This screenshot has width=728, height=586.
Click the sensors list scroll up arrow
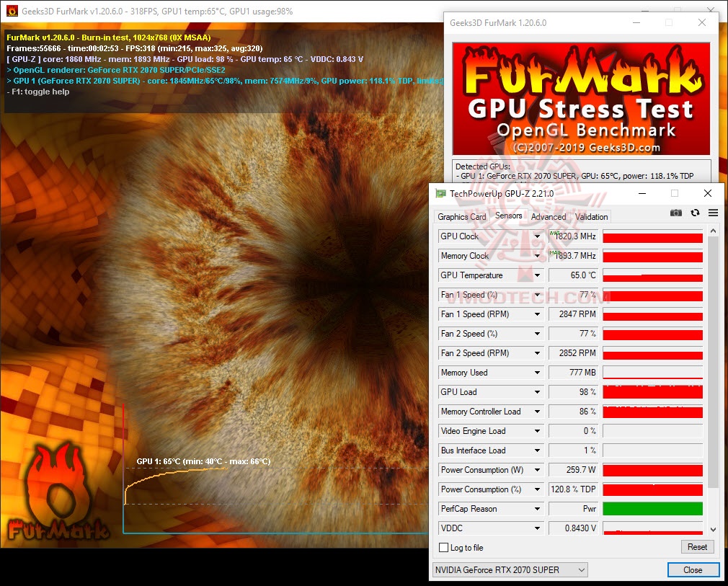pyautogui.click(x=713, y=231)
